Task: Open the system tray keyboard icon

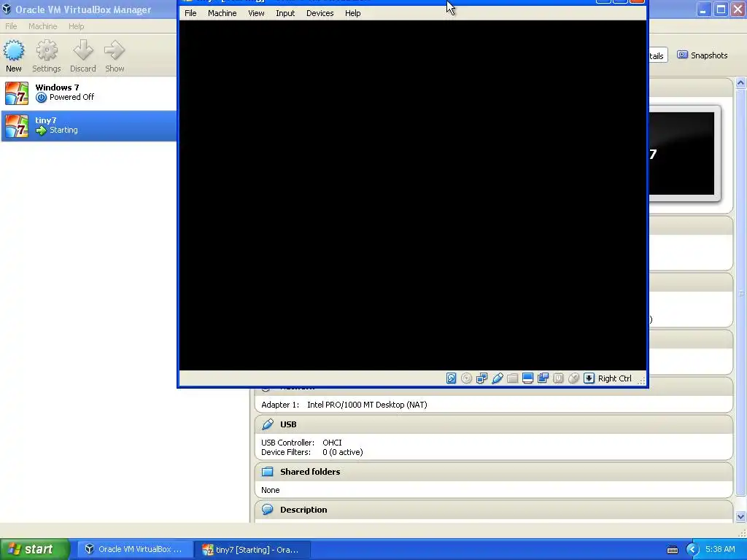Action: (x=672, y=550)
